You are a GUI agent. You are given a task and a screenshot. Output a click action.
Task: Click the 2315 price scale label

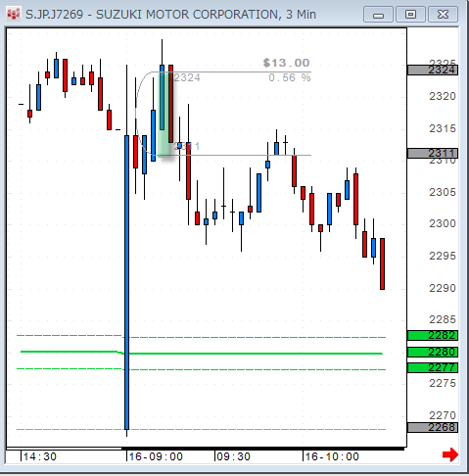coord(443,128)
